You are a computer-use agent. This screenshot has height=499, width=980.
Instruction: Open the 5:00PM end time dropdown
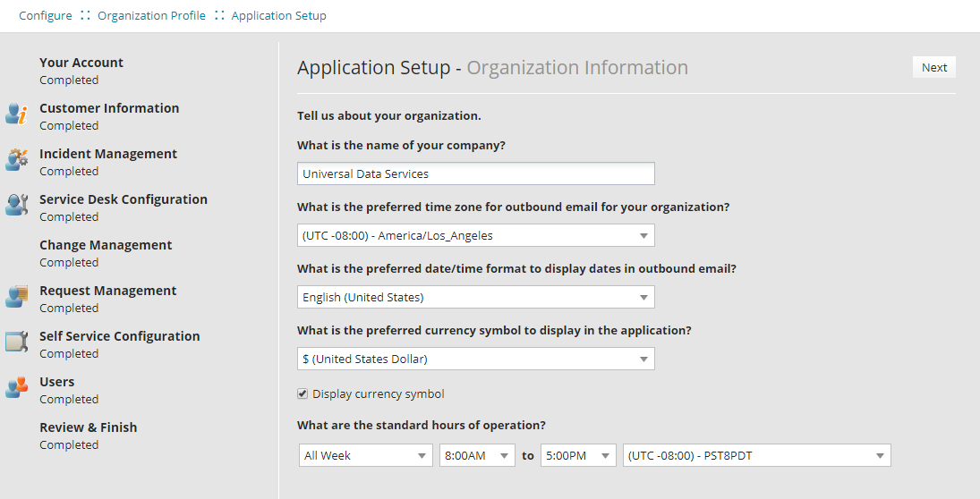pos(578,456)
